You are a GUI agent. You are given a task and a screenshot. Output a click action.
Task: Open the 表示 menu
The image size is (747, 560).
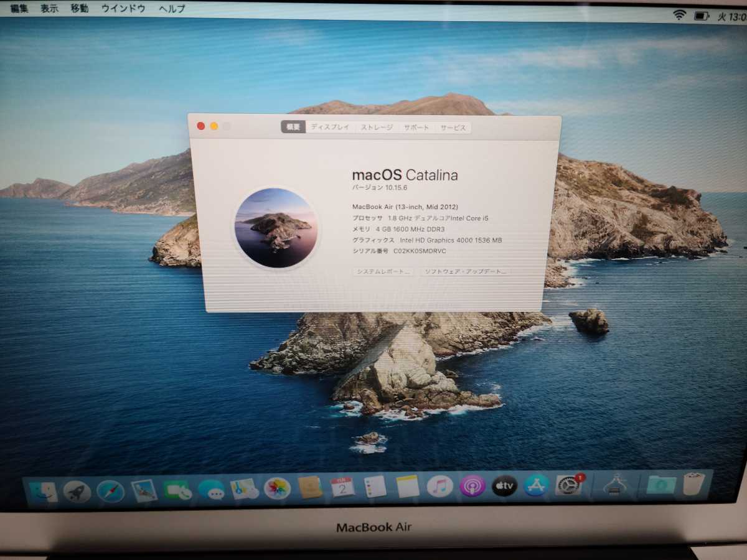click(49, 8)
